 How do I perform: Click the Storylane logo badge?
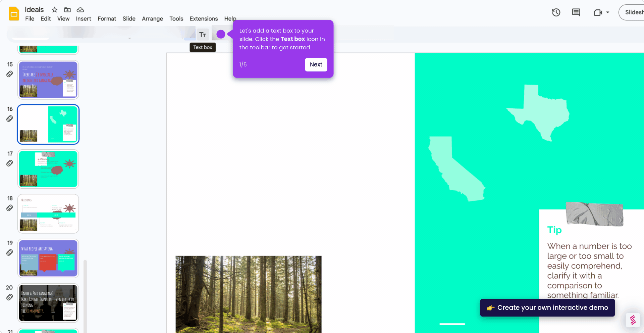pyautogui.click(x=633, y=320)
